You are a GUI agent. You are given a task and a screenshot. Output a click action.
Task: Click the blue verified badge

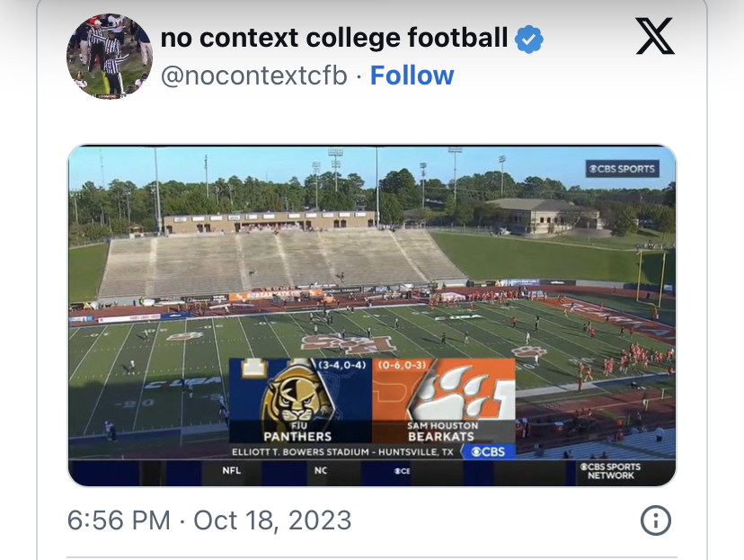click(528, 39)
